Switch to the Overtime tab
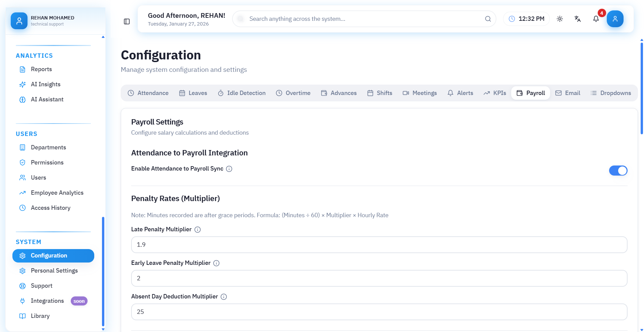 [x=293, y=93]
